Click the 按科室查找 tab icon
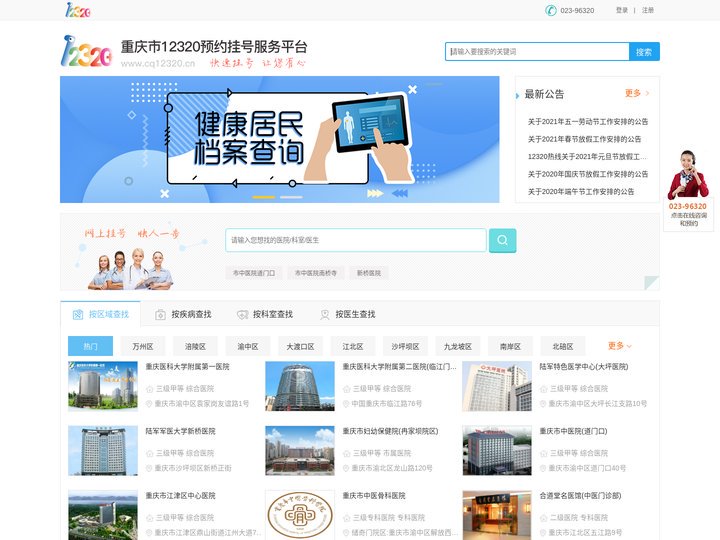This screenshot has width=720, height=540. click(x=242, y=315)
